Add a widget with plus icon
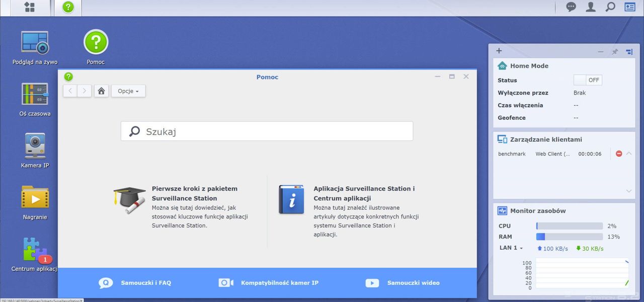644x302 pixels. click(499, 51)
